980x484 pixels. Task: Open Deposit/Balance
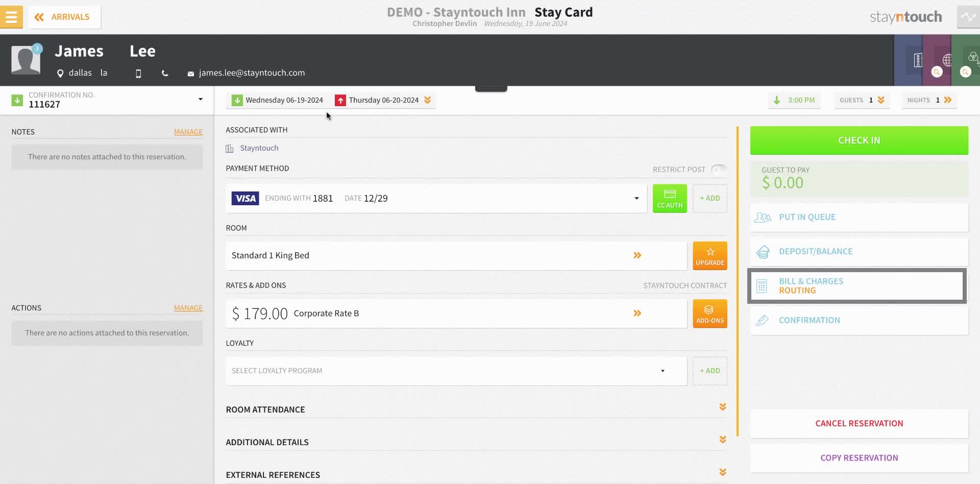859,251
